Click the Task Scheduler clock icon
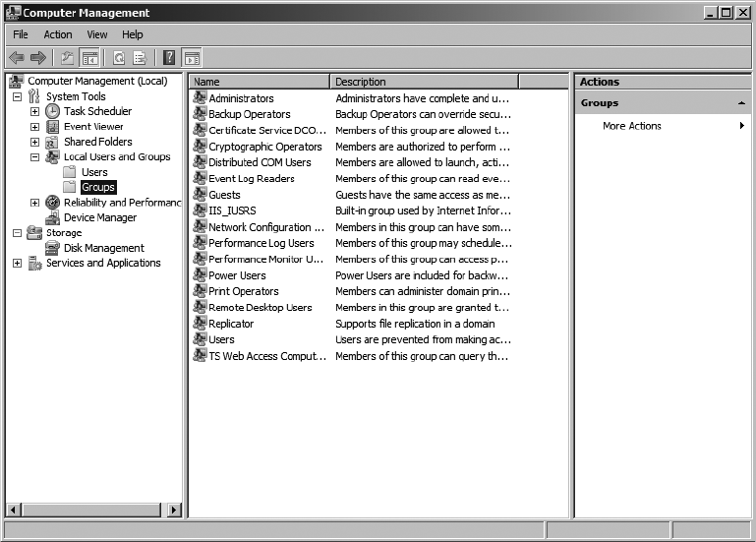This screenshot has width=756, height=542. [x=52, y=111]
